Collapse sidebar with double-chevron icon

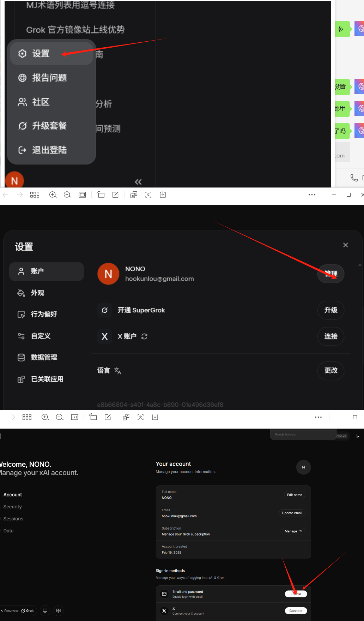pos(138,182)
